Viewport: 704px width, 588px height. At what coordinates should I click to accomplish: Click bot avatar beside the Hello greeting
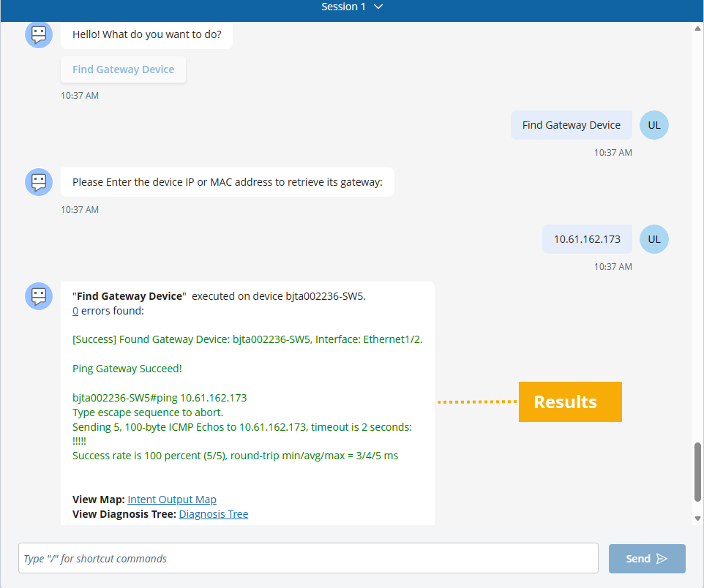tap(39, 34)
